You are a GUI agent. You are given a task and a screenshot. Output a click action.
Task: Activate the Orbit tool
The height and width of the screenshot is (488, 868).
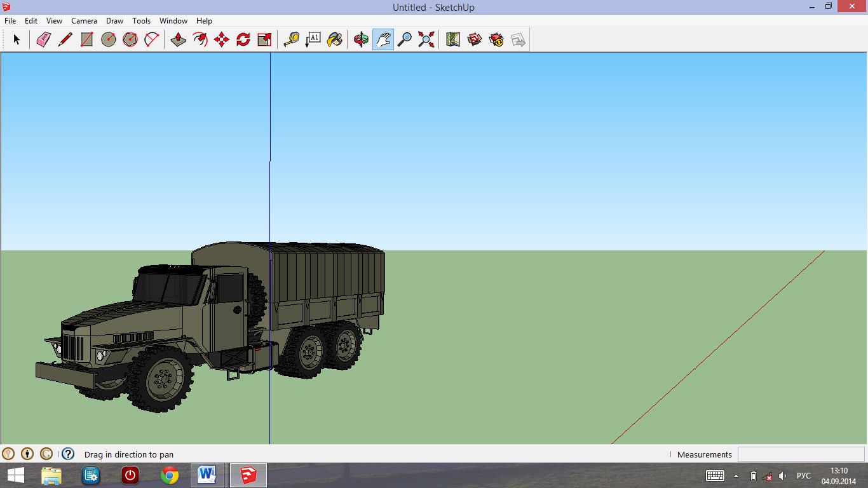point(362,39)
